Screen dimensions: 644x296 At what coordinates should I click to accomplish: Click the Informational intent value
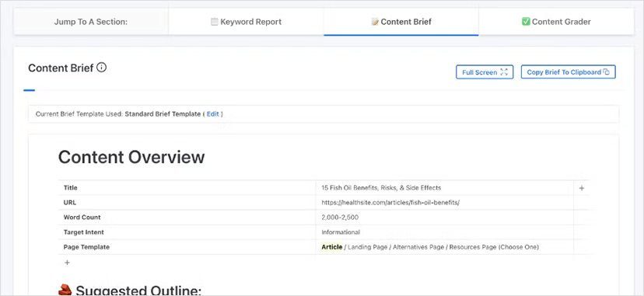point(341,232)
